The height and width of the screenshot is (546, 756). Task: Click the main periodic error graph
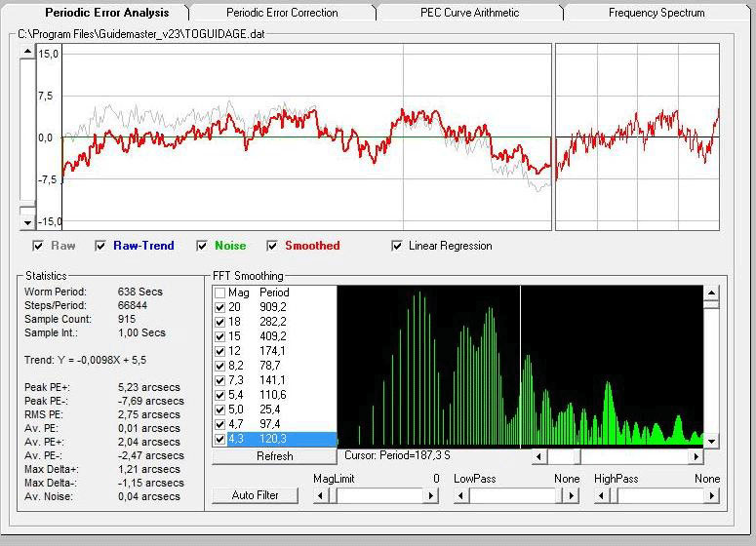(306, 136)
